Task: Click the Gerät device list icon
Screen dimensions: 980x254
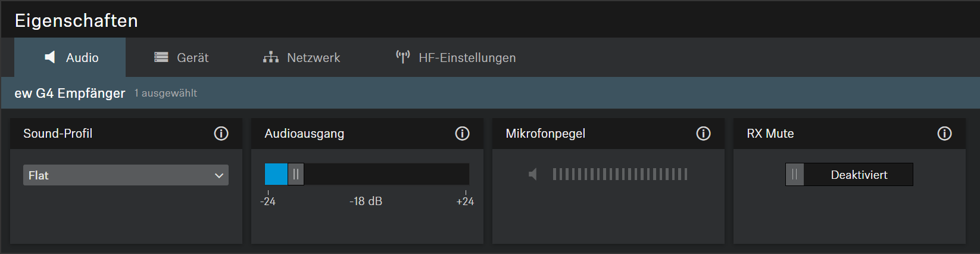Action: coord(161,57)
